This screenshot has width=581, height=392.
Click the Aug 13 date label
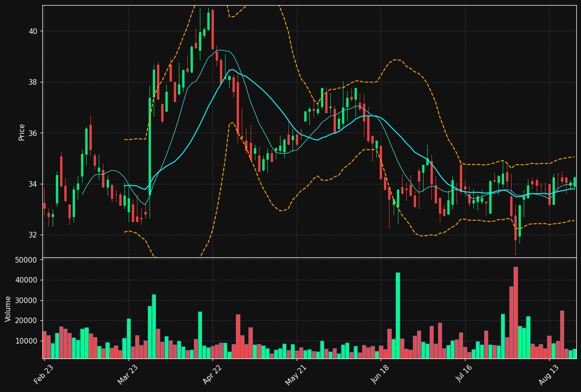coord(549,374)
